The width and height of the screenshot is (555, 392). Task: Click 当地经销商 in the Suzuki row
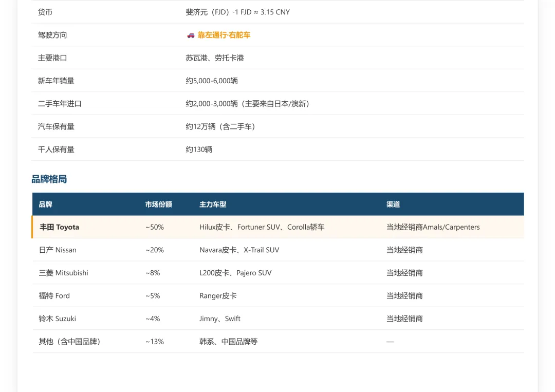click(404, 319)
